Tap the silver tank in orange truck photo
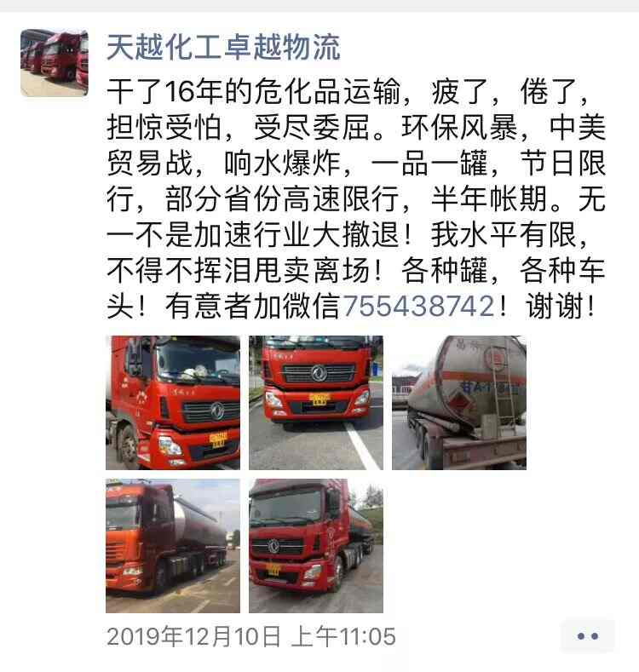The image size is (639, 672). click(199, 523)
